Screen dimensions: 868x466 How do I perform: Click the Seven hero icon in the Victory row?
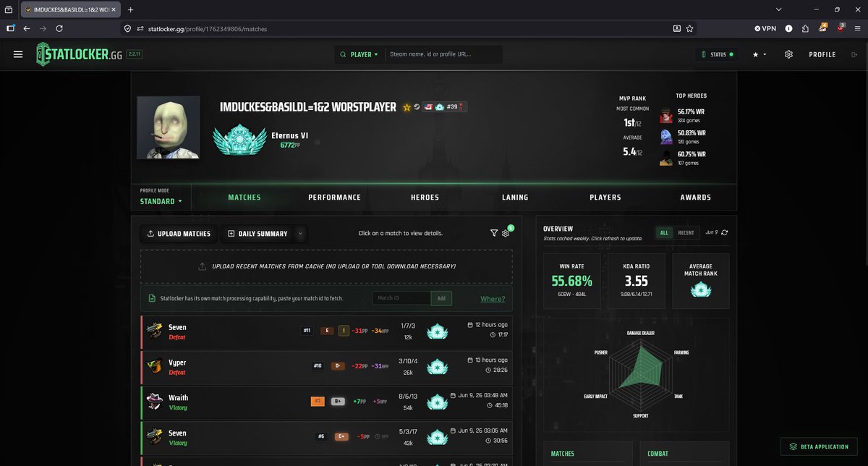(x=156, y=436)
